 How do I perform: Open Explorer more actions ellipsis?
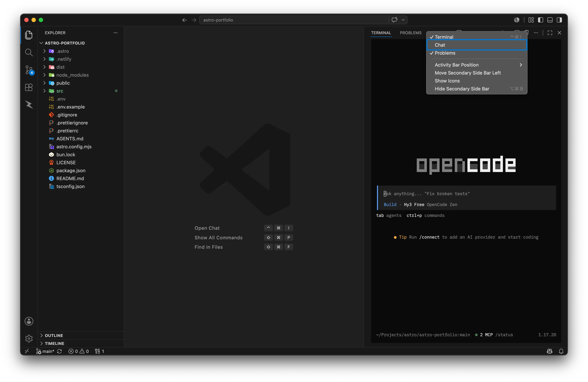[115, 33]
